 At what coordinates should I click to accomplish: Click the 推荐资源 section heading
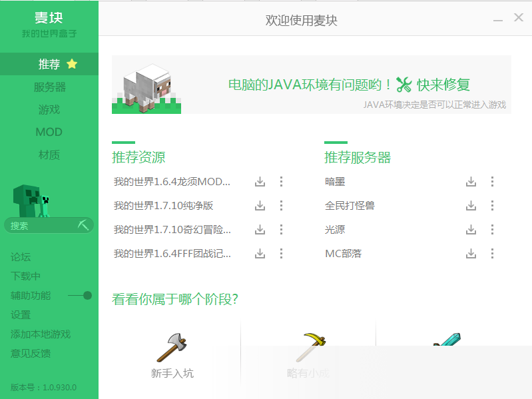pos(138,157)
